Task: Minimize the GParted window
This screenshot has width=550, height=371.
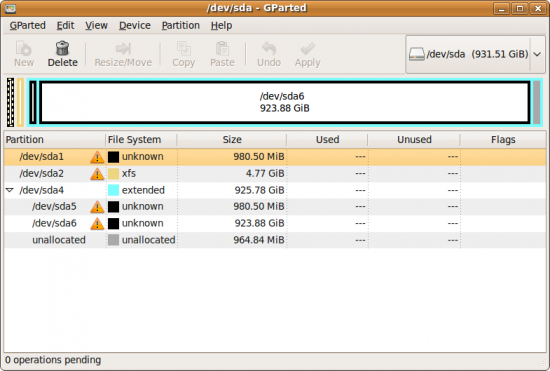Action: [x=502, y=8]
